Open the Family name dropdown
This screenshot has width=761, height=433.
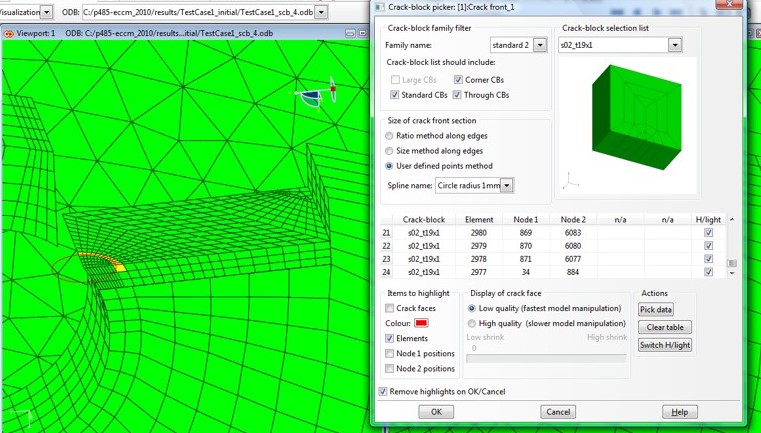coord(540,45)
